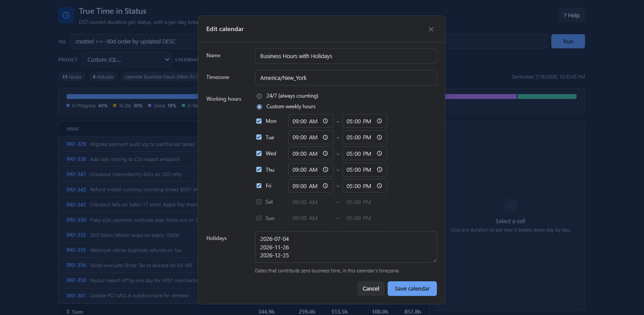The width and height of the screenshot is (644, 315).
Task: Open clock picker on Mon start time
Action: coord(325,121)
